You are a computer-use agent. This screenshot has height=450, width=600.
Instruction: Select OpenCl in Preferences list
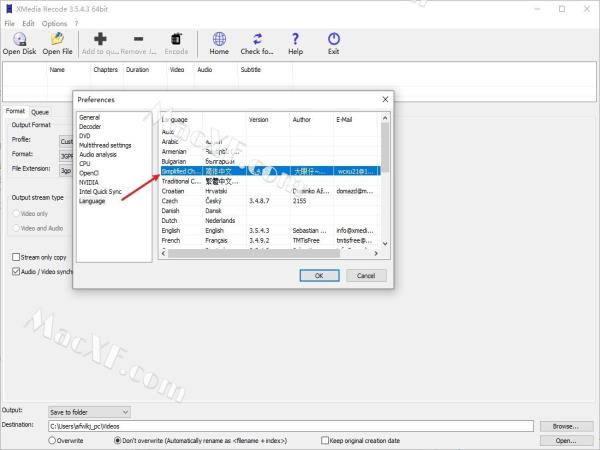pyautogui.click(x=89, y=173)
